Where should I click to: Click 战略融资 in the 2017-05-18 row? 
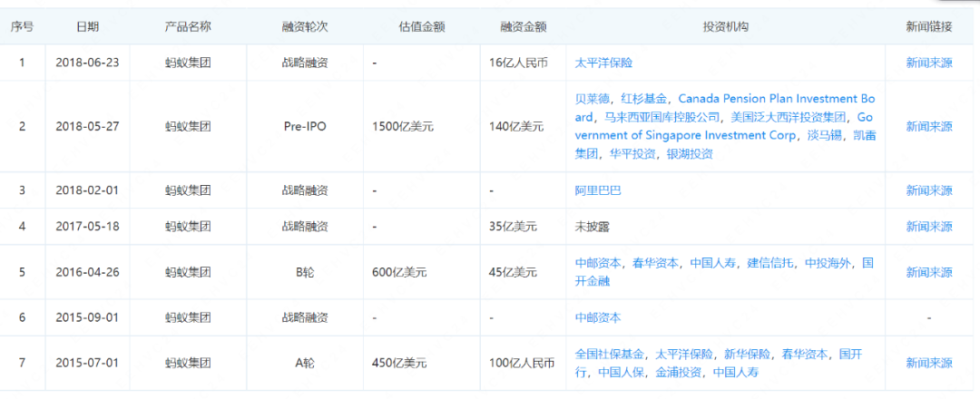point(305,227)
